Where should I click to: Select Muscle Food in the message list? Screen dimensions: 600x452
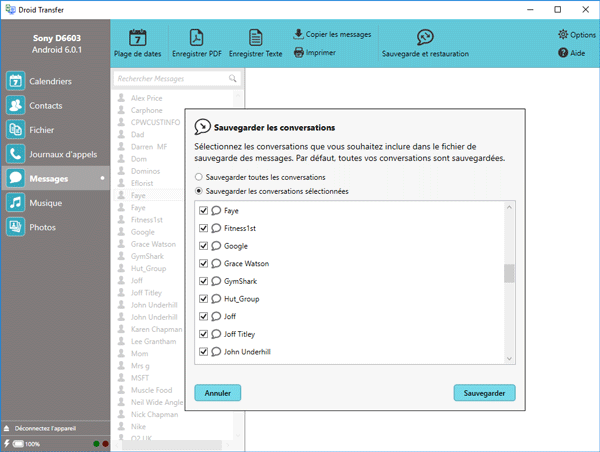[x=152, y=390]
